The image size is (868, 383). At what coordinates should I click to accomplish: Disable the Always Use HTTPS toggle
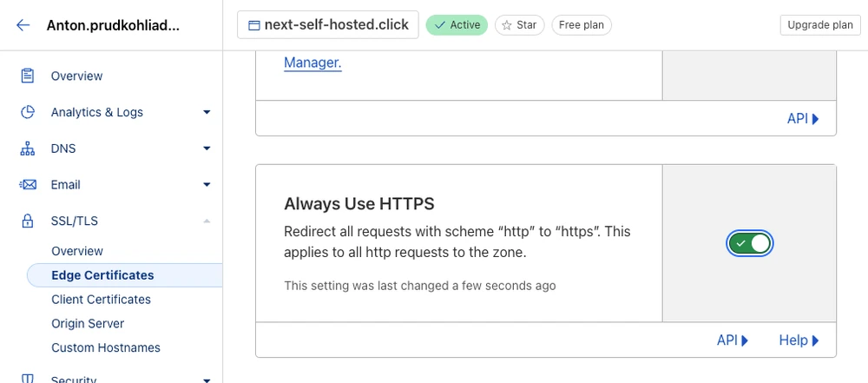click(749, 244)
